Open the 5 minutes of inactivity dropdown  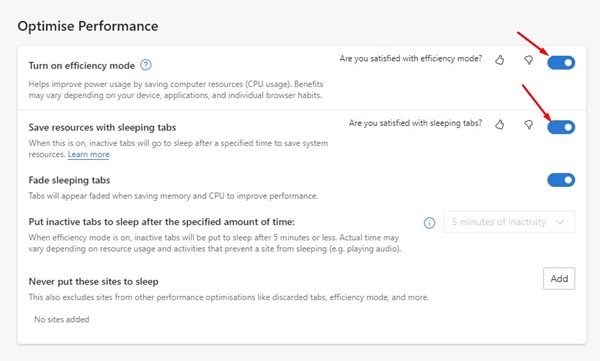[x=509, y=222]
